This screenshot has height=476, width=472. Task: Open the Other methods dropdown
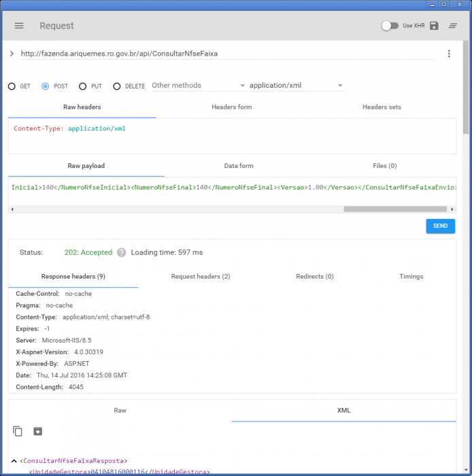[199, 86]
